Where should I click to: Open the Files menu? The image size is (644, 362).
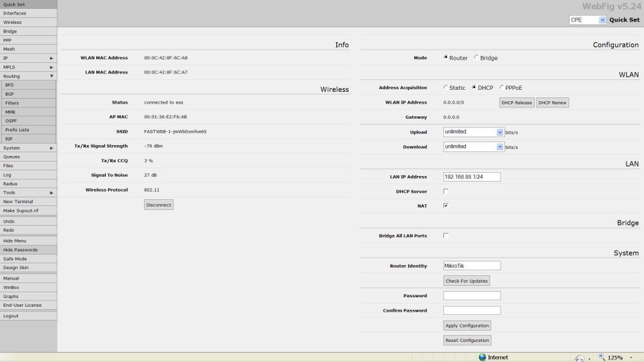click(28, 166)
